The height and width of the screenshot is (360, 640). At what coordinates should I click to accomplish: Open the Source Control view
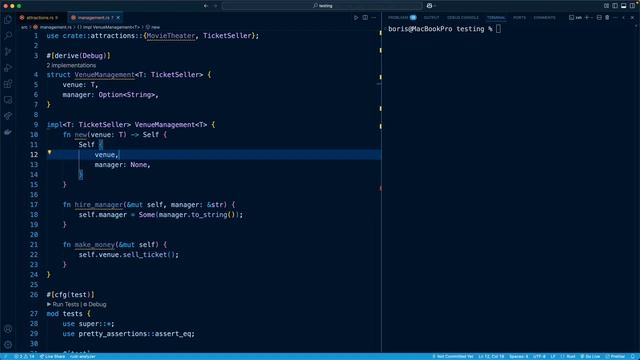8,52
